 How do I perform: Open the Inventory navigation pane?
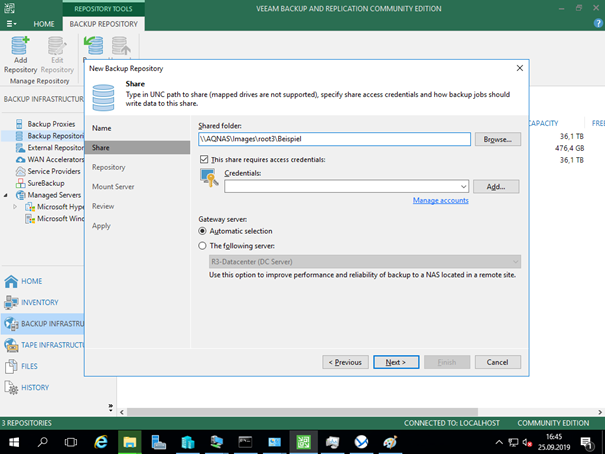[40, 302]
